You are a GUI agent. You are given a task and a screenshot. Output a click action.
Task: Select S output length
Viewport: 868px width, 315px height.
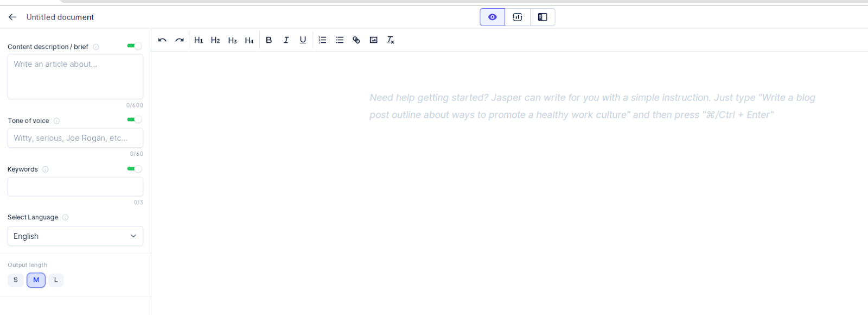click(x=15, y=280)
